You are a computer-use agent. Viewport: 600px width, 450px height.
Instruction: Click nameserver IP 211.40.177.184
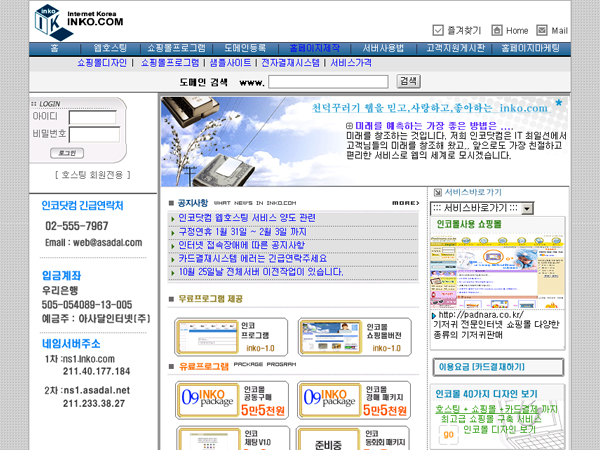96,372
